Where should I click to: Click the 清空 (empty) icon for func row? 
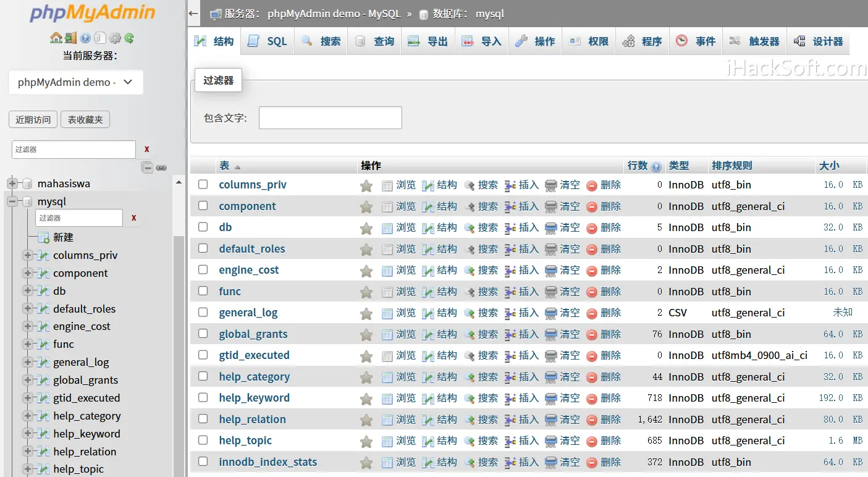click(x=551, y=292)
